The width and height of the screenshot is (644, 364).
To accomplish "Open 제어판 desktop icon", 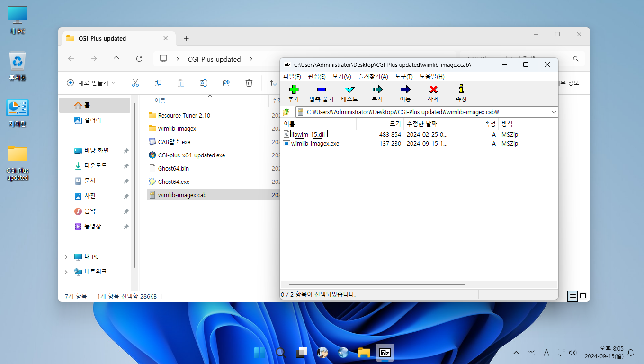I will coord(18,113).
